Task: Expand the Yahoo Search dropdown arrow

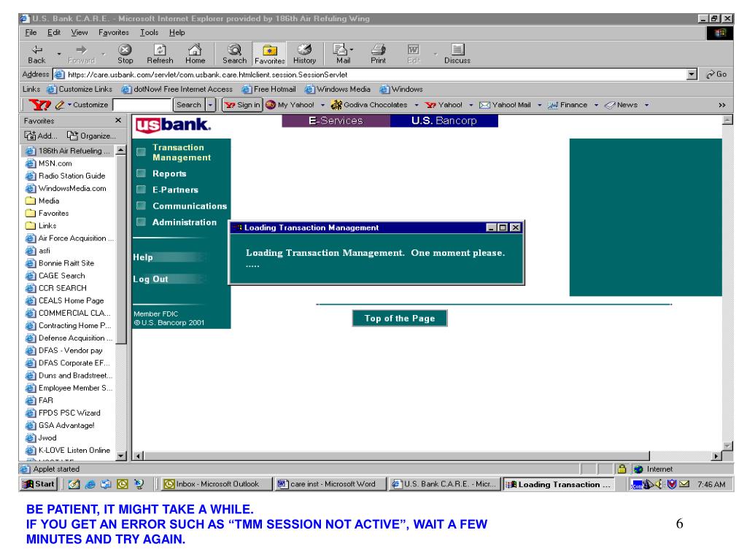Action: tap(210, 105)
